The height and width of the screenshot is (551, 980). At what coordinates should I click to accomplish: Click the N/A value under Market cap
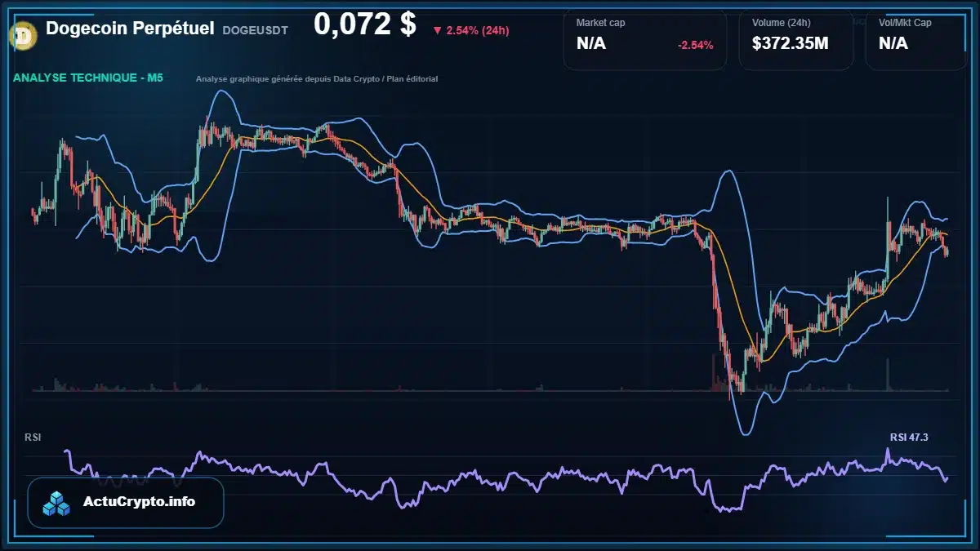point(591,43)
